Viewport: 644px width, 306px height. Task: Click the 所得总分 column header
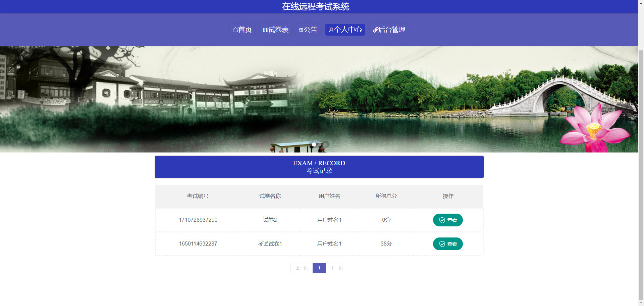pos(386,196)
